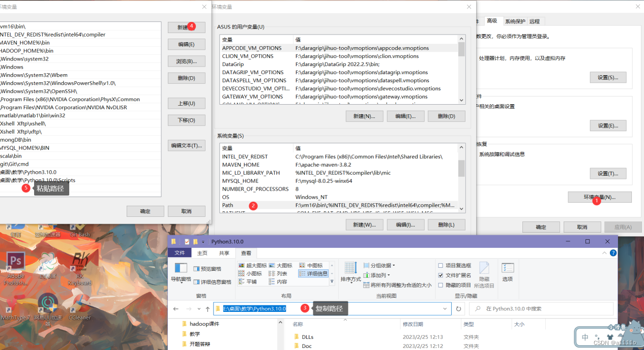644x350 pixels.
Task: Open 排序方式 sort by menu
Action: point(350,273)
